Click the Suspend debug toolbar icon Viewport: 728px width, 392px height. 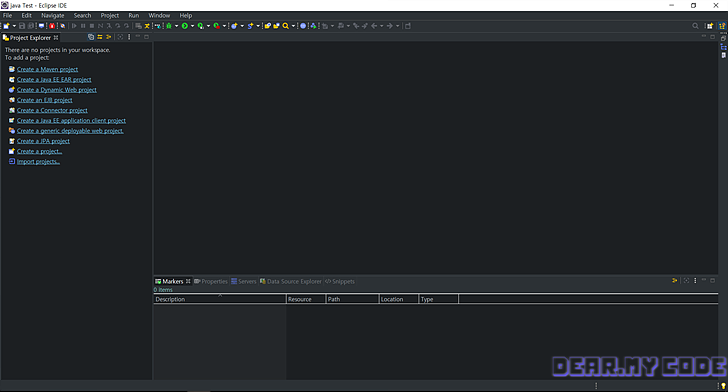(83, 26)
